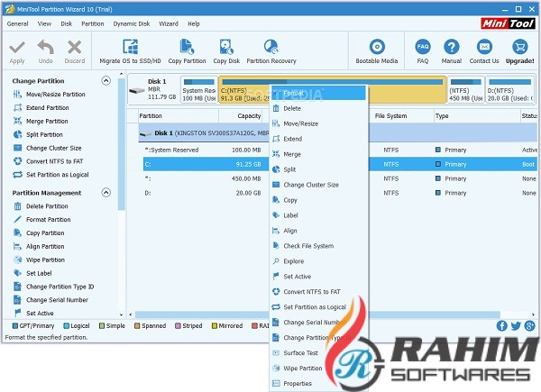Choose Extend in context menu
541x392 pixels.
tap(318, 139)
